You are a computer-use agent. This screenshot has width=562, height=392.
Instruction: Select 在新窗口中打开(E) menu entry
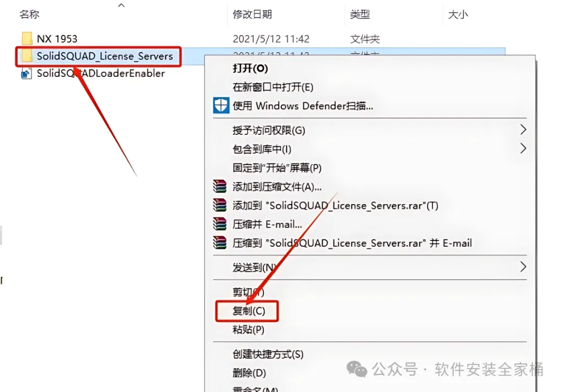coord(273,87)
